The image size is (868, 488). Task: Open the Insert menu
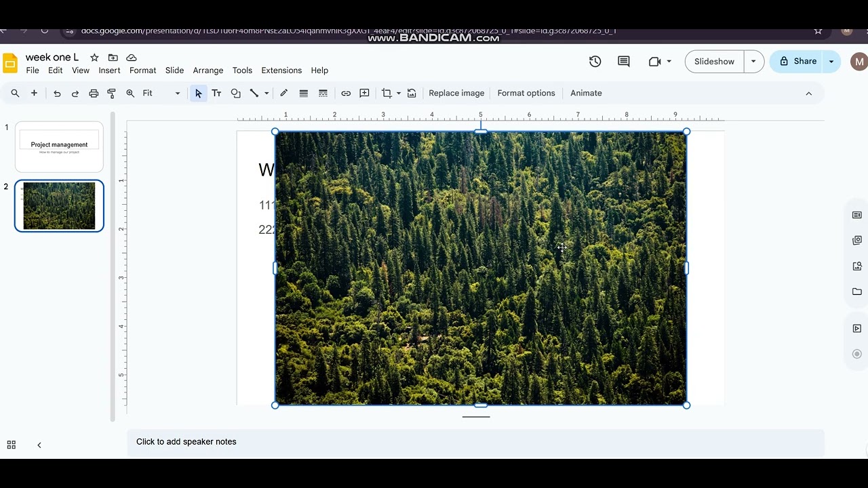tap(109, 70)
